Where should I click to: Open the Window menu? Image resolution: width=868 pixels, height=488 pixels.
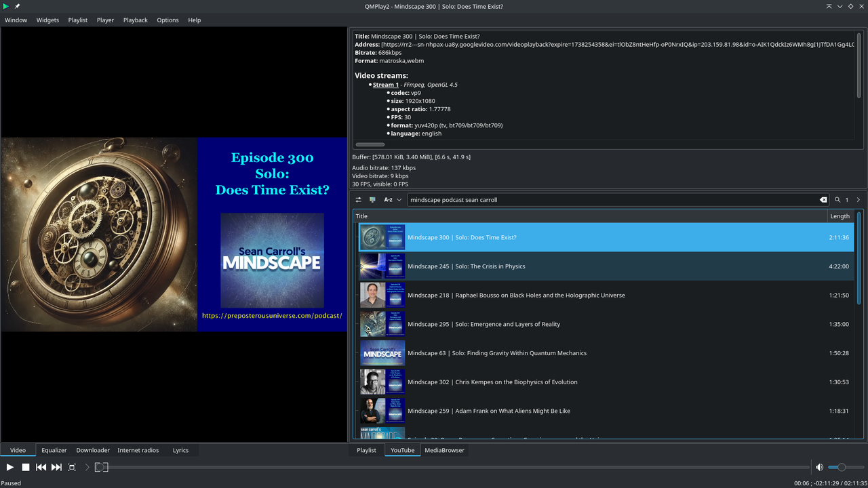click(16, 20)
